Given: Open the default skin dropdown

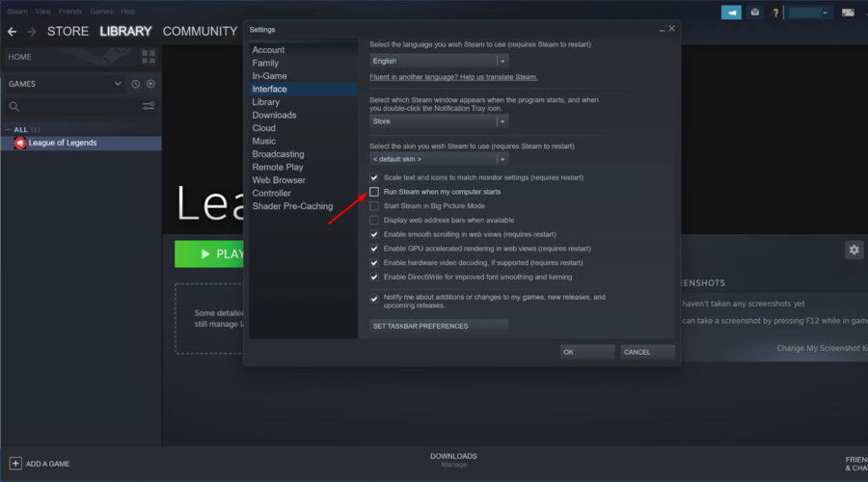Looking at the screenshot, I should tap(439, 159).
